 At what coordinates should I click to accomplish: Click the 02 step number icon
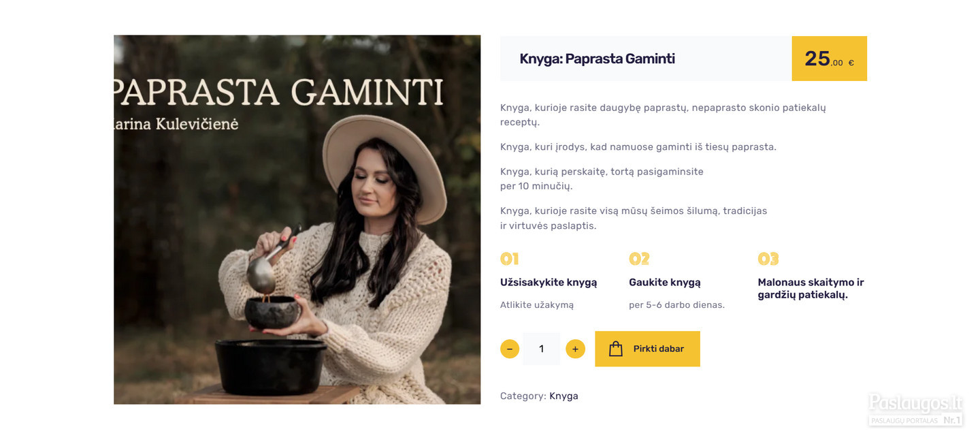click(639, 259)
